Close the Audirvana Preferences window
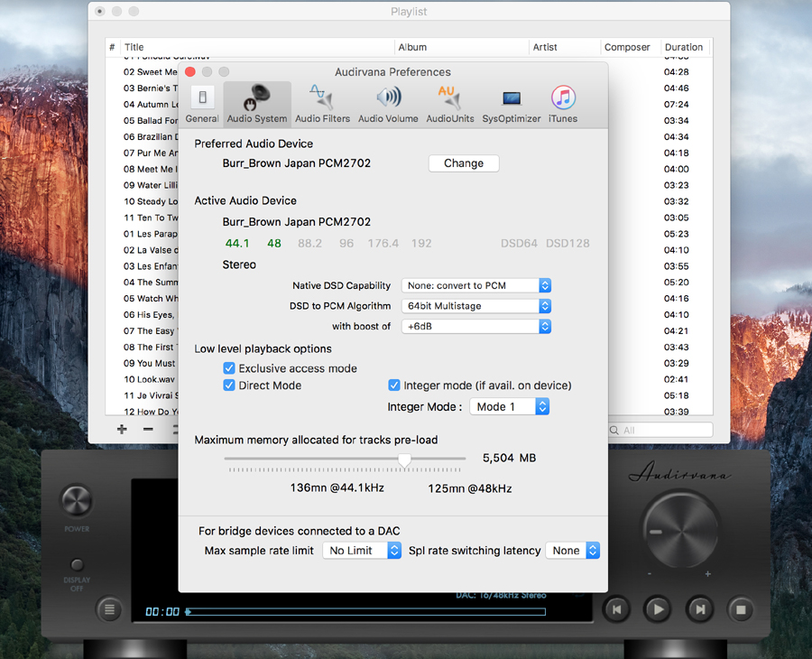812x659 pixels. [x=190, y=71]
